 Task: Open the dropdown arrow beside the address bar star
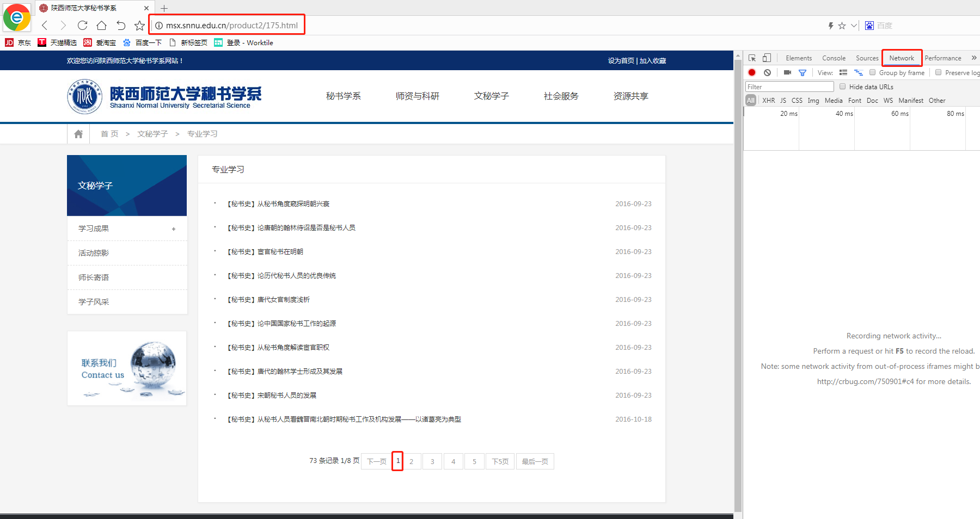854,26
